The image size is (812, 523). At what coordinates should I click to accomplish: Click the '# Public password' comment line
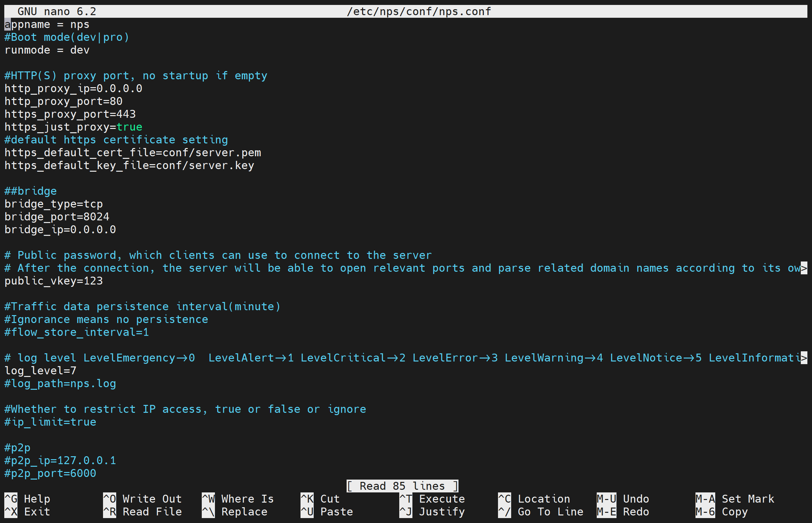(218, 255)
